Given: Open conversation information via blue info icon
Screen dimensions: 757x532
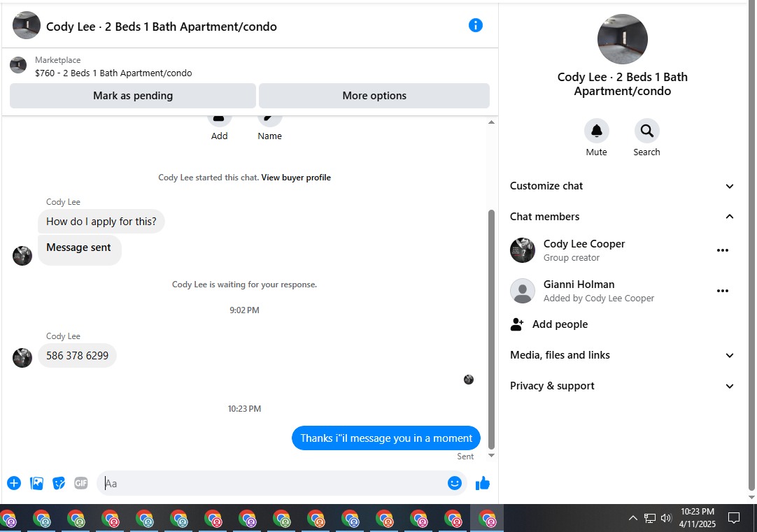Looking at the screenshot, I should point(476,26).
